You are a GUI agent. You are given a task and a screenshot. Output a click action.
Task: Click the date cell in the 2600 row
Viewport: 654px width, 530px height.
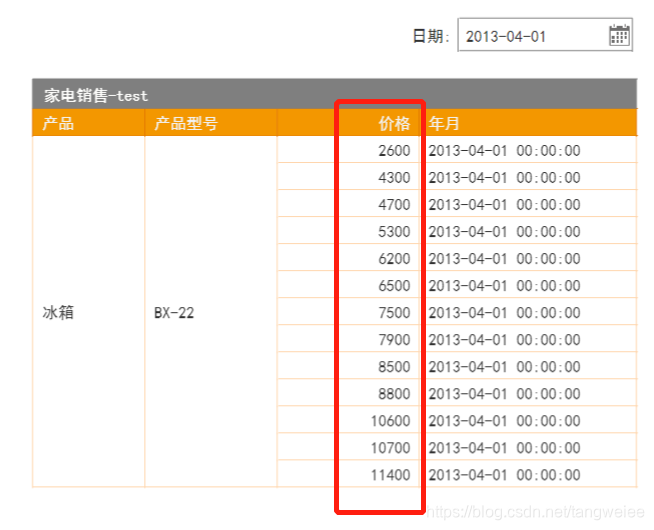click(528, 150)
